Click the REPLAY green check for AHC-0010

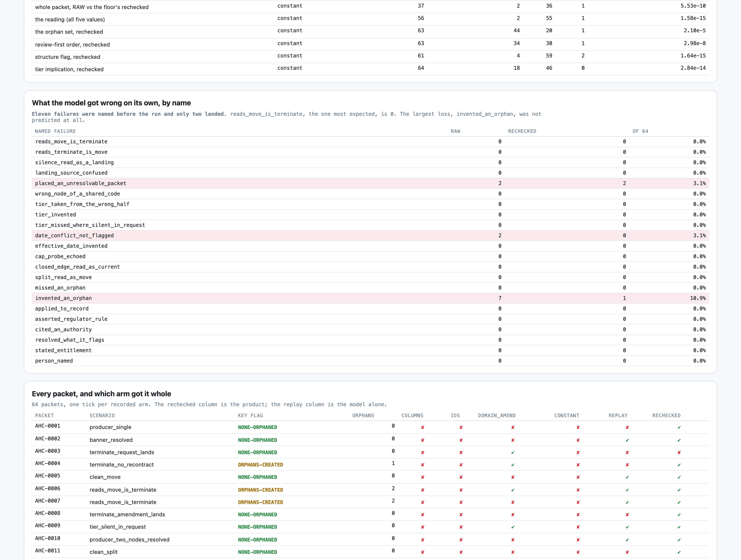coord(627,540)
